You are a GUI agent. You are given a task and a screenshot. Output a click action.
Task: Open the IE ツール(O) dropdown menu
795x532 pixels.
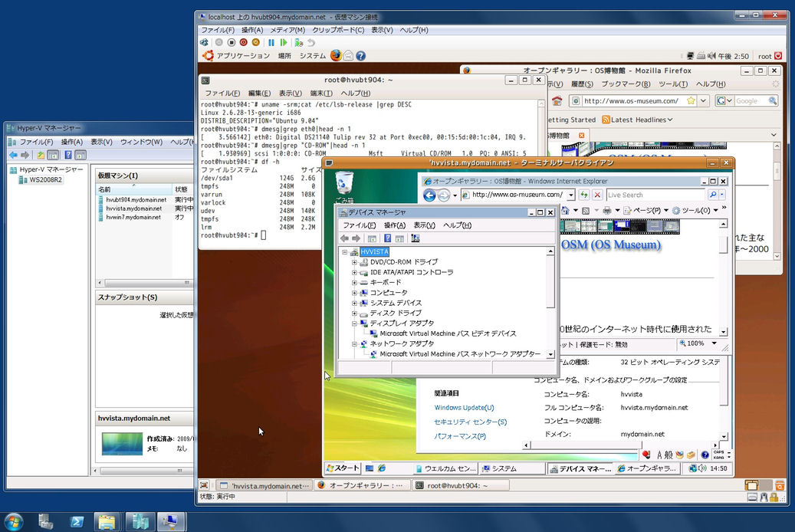tap(695, 211)
